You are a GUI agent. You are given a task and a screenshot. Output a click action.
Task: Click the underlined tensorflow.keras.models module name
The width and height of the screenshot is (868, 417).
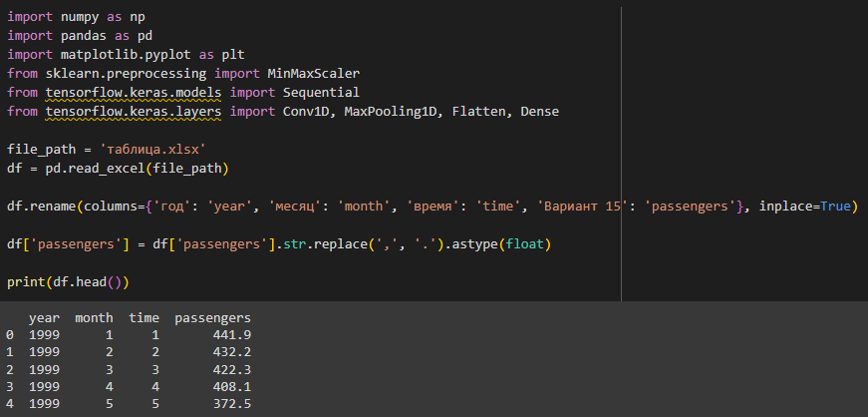134,92
